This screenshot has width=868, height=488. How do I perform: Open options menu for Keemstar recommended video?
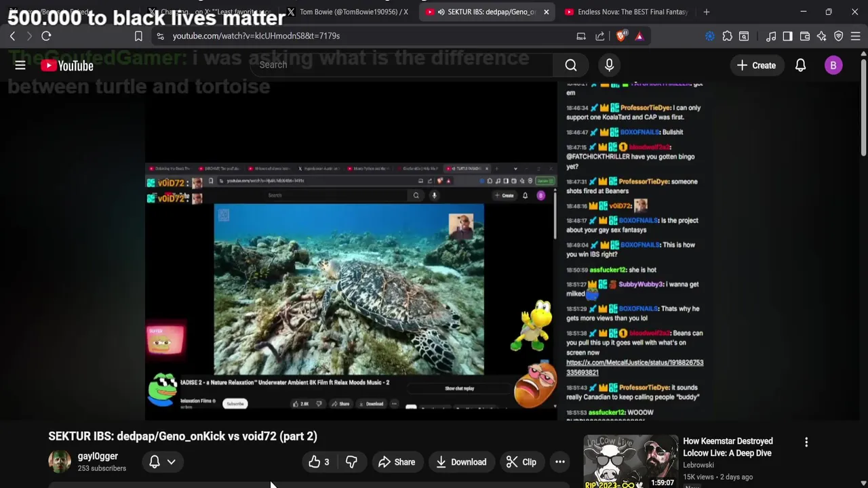pyautogui.click(x=806, y=442)
